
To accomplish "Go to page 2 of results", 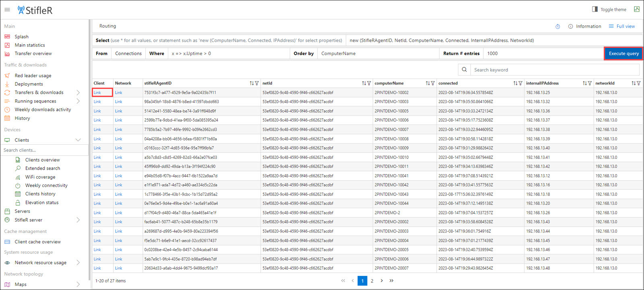I will pos(372,281).
